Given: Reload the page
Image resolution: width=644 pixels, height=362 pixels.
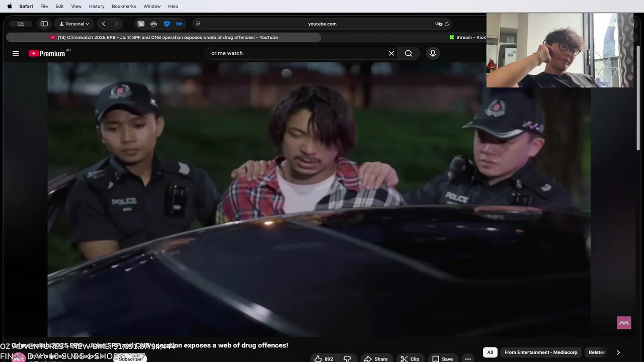Looking at the screenshot, I should coord(446,24).
